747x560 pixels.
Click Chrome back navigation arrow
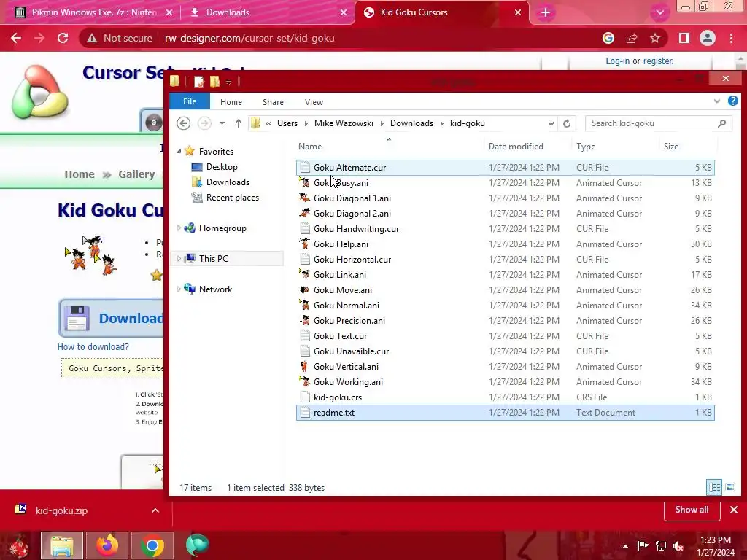[x=16, y=38]
